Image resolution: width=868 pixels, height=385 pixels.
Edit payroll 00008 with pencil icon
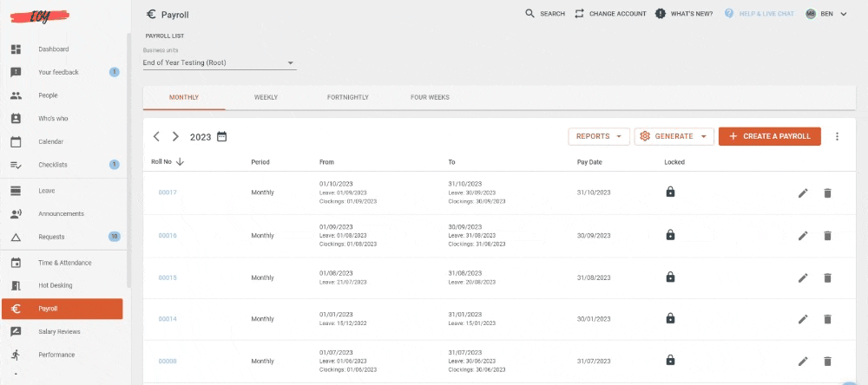pyautogui.click(x=803, y=362)
